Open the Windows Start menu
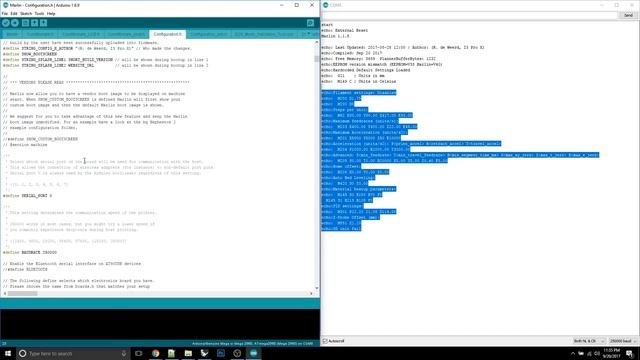 click(8, 353)
